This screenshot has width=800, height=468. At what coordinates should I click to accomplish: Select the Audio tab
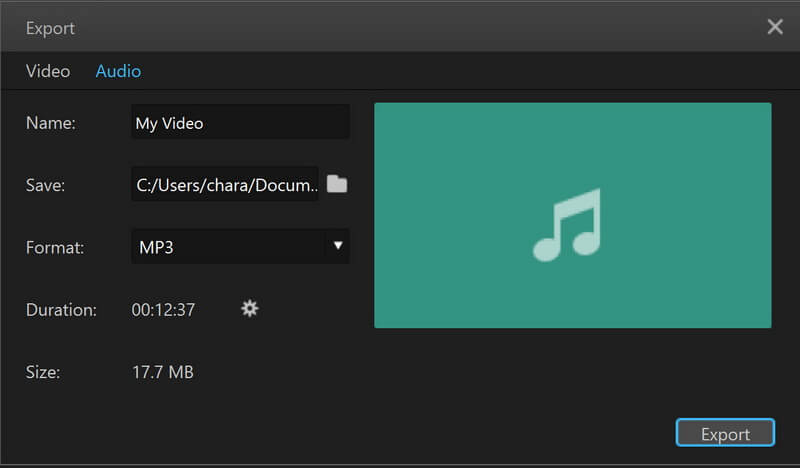point(118,71)
